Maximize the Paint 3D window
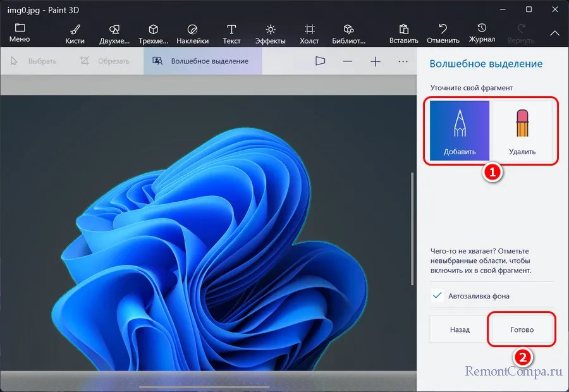 point(529,10)
